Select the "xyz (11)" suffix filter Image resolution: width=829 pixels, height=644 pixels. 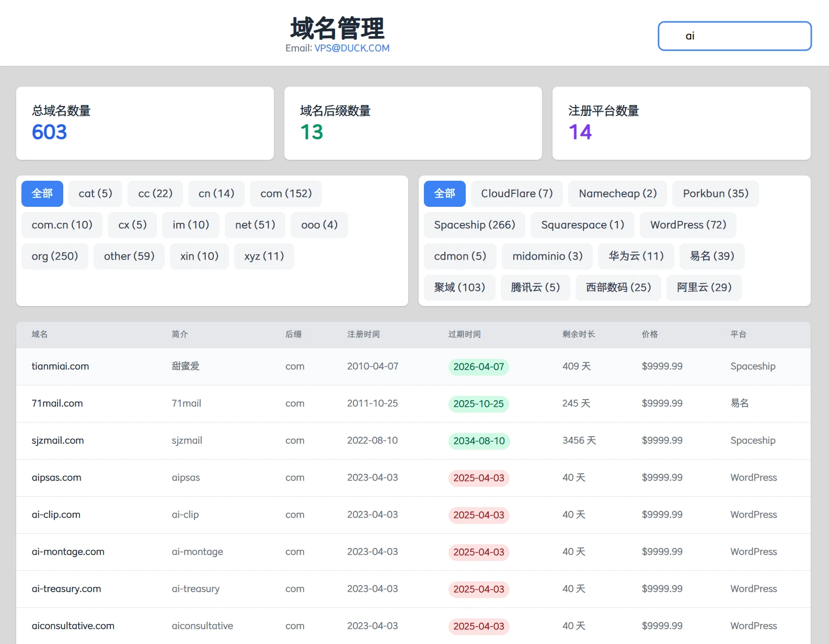click(x=264, y=256)
